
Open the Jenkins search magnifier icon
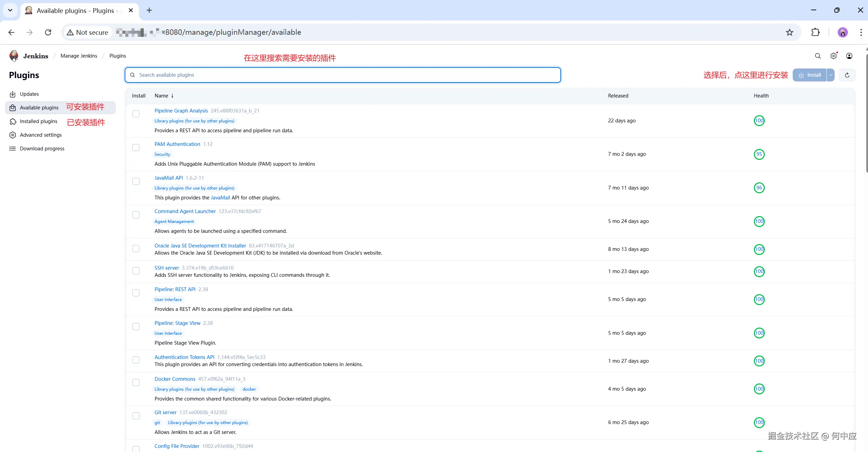click(818, 56)
